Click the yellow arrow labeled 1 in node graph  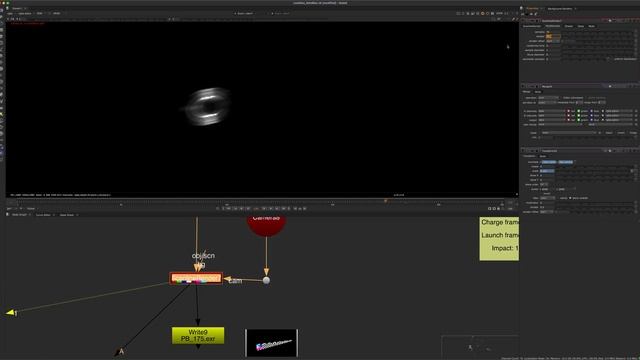(11, 313)
